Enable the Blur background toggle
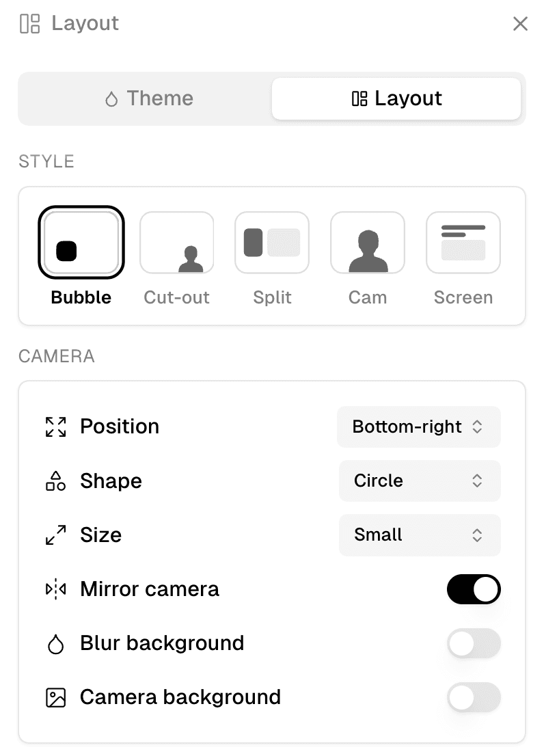The width and height of the screenshot is (544, 756). (x=474, y=643)
